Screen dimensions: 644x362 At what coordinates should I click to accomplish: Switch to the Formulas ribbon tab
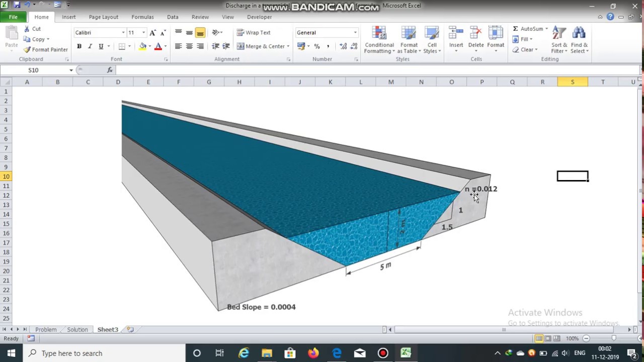pos(142,17)
